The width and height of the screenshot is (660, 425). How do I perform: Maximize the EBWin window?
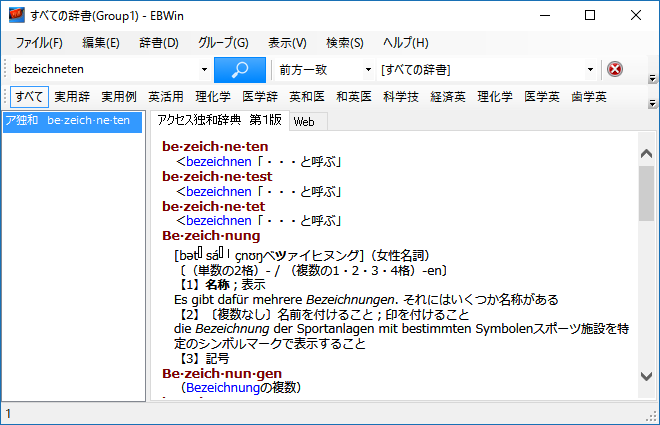pos(590,16)
